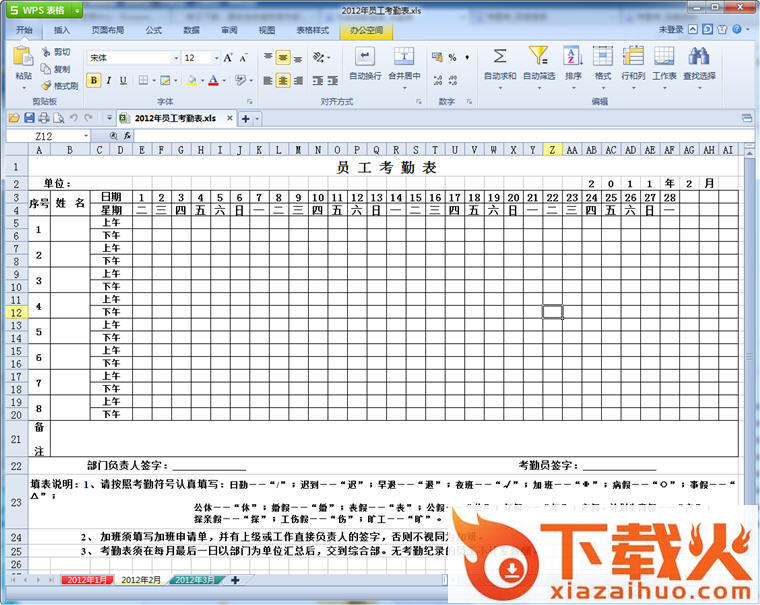The height and width of the screenshot is (605, 760).
Task: Toggle middle vertical alignment
Action: [283, 58]
